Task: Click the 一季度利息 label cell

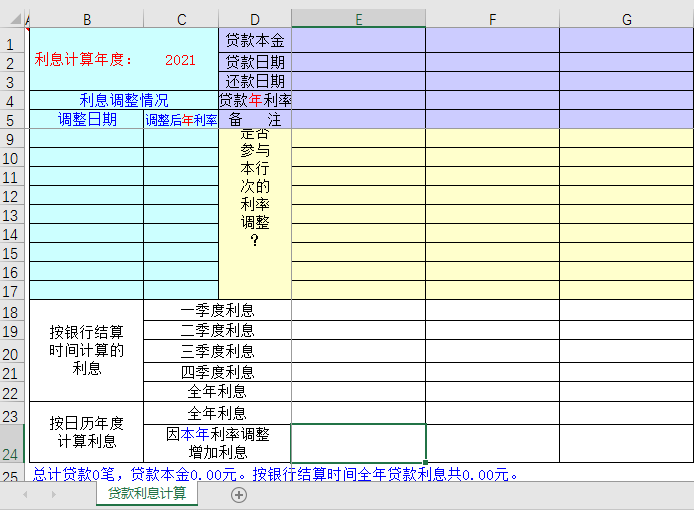Action: (x=217, y=311)
